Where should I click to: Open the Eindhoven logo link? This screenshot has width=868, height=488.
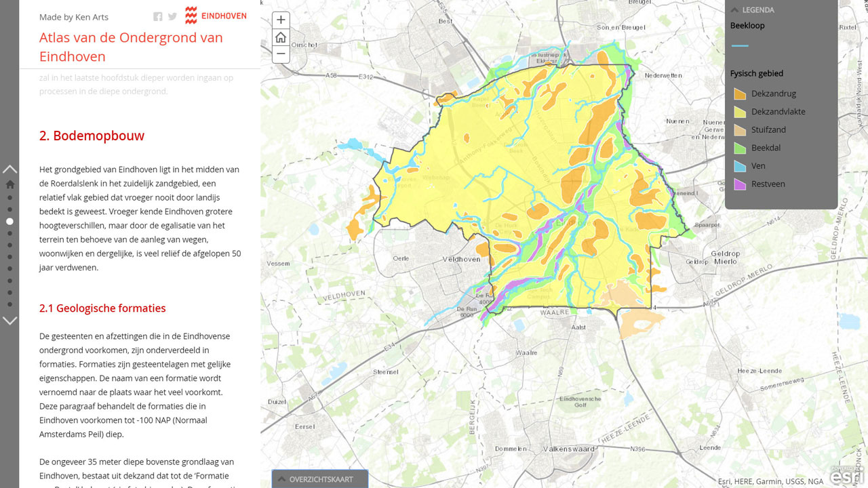click(x=216, y=16)
